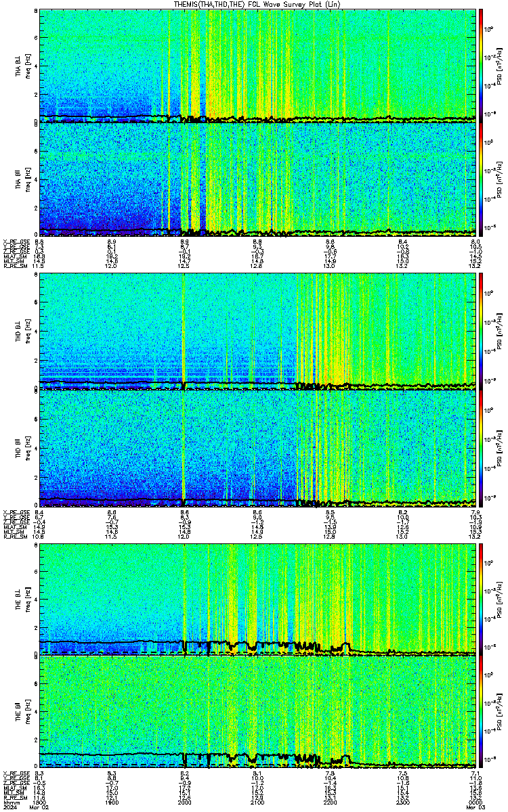Click the PSD color bar beside THE B-perpendicular
The image size is (508, 812).
coord(481,599)
